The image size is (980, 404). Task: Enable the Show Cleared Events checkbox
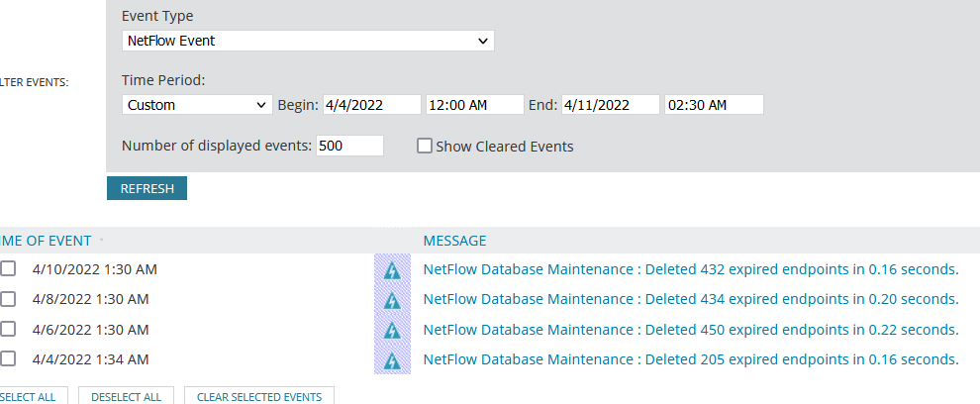[425, 147]
